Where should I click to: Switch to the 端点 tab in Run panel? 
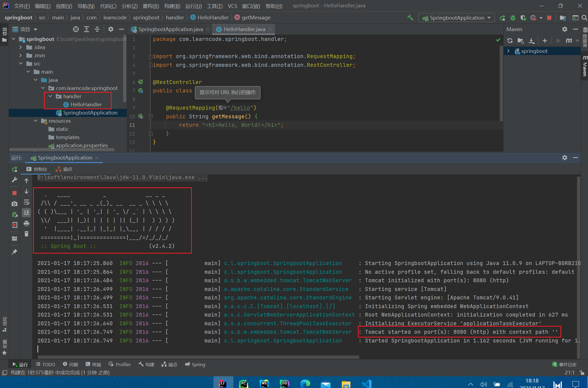[64, 169]
